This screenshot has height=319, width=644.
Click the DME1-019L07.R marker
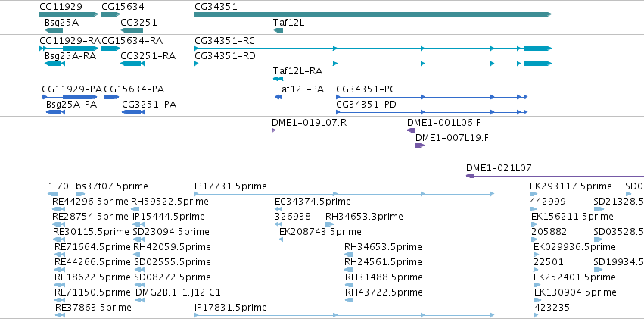coord(273,130)
